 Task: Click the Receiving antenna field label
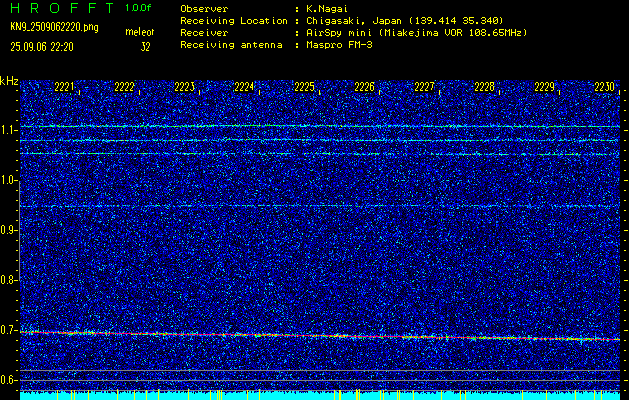(231, 45)
